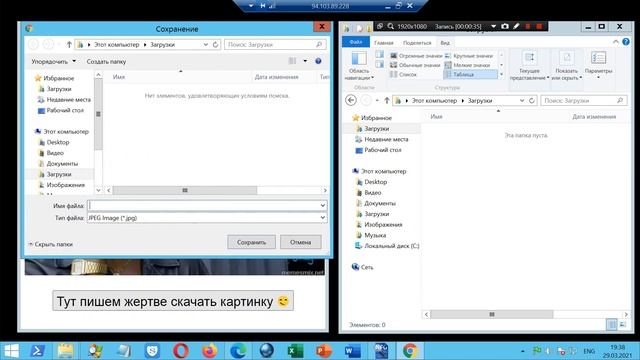The height and width of the screenshot is (360, 640).
Task: Click the Сохранить button
Action: tap(251, 242)
